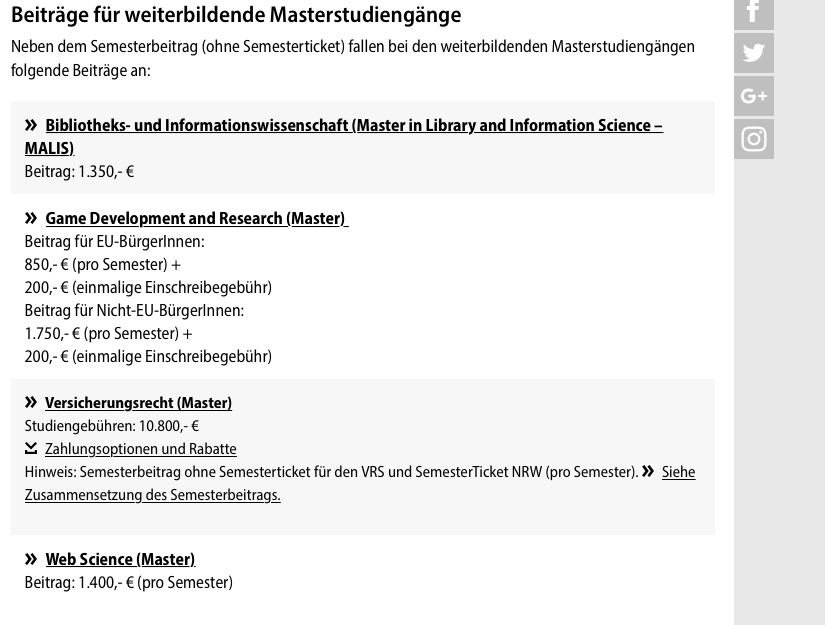Open Game Development and Research (Master) link
Viewport: 825px width, 625px height.
pos(197,218)
